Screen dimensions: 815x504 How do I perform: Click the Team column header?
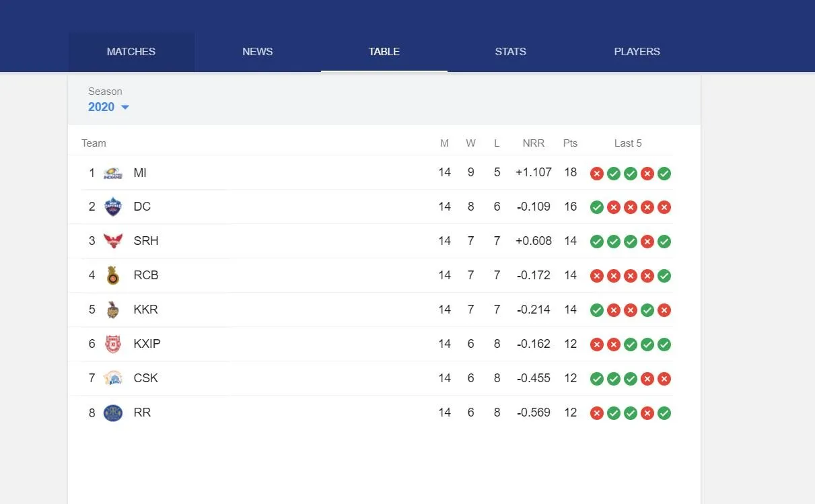pyautogui.click(x=94, y=143)
